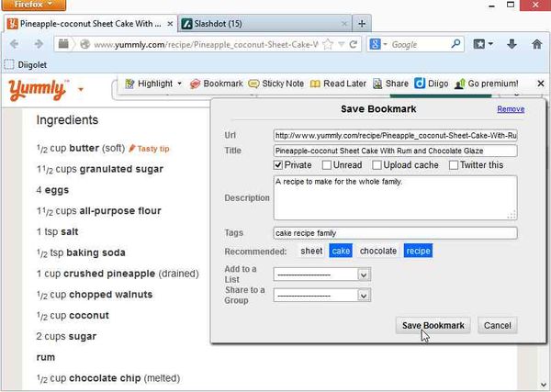This screenshot has height=392, width=551.
Task: Open the downloads arrow button
Action: click(512, 44)
